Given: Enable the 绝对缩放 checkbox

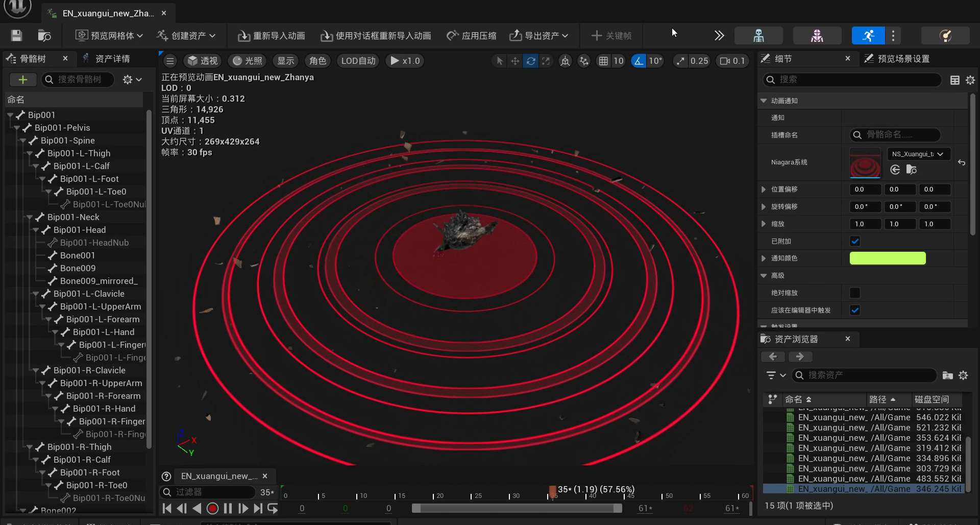Looking at the screenshot, I should [x=855, y=293].
